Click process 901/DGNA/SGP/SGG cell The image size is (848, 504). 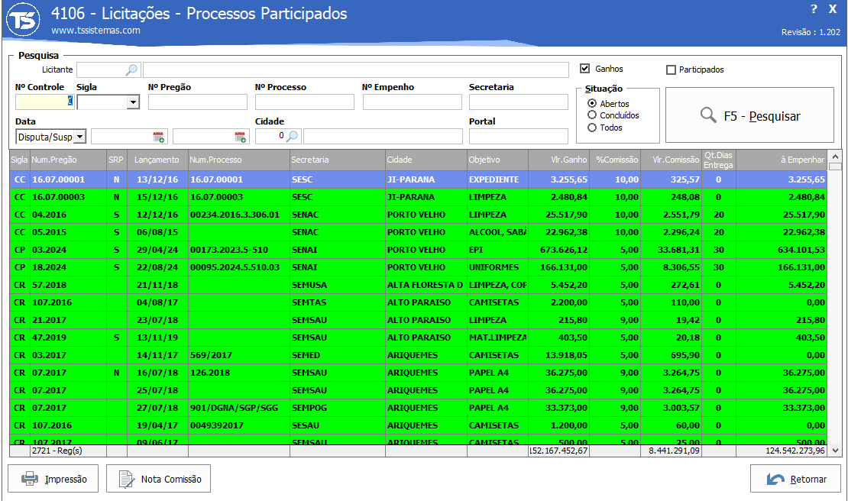[238, 408]
